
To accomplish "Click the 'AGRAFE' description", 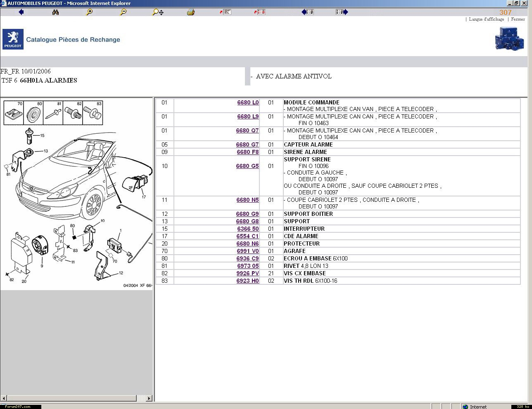I will click(294, 251).
